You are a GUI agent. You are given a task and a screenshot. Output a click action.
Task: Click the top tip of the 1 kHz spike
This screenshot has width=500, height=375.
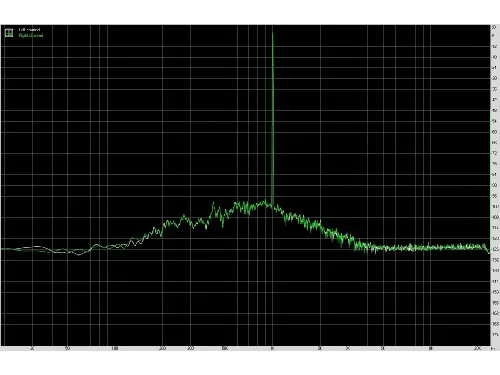pos(272,33)
